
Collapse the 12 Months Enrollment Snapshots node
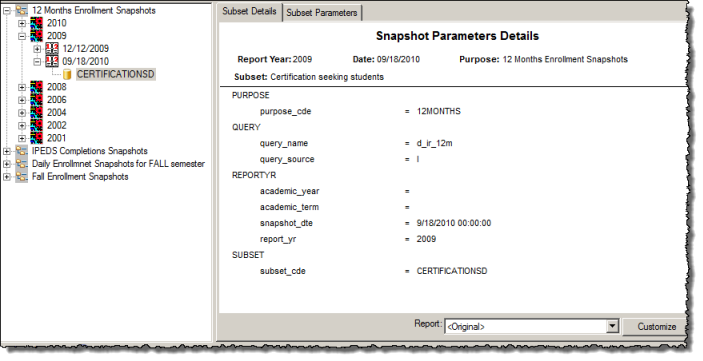[x=7, y=10]
